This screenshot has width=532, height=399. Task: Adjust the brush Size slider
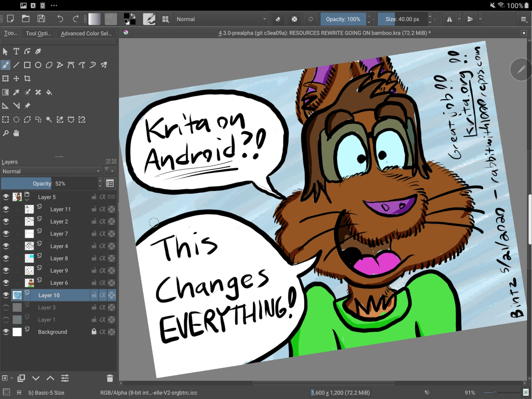402,19
